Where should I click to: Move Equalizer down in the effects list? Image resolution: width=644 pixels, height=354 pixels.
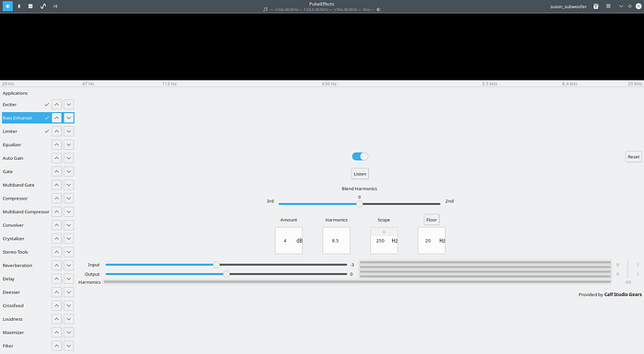(69, 144)
